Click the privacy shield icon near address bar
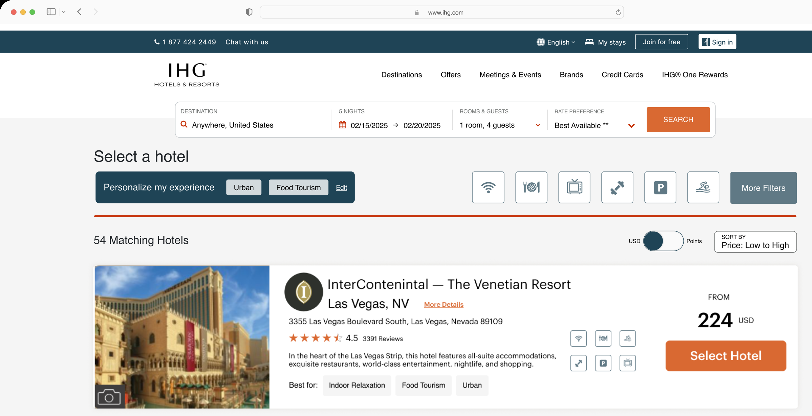Screen dimensions: 812x416 click(249, 12)
